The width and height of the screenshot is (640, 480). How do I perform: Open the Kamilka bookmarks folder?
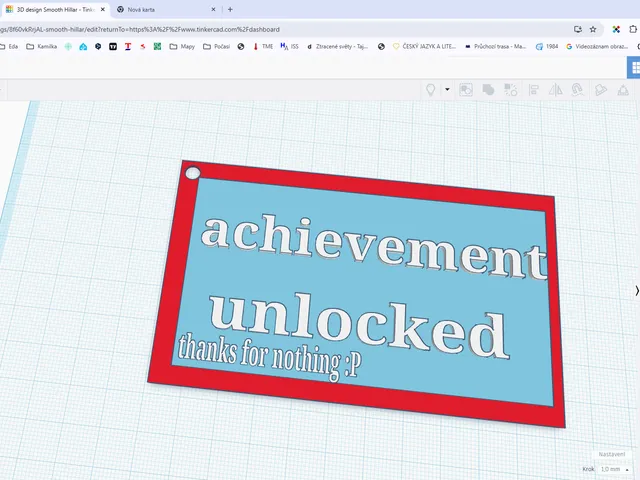42,47
